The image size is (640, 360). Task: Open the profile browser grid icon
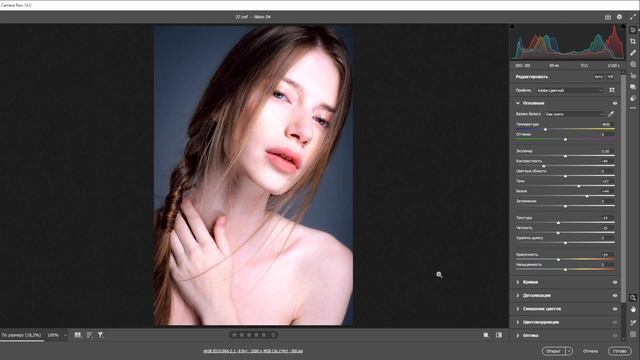pos(612,90)
